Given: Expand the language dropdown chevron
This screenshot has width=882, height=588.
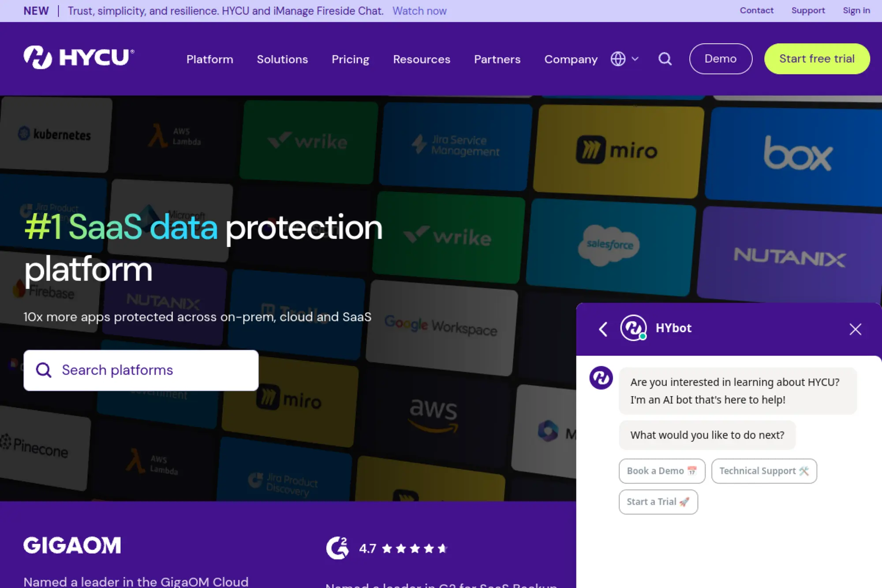Looking at the screenshot, I should pos(635,59).
